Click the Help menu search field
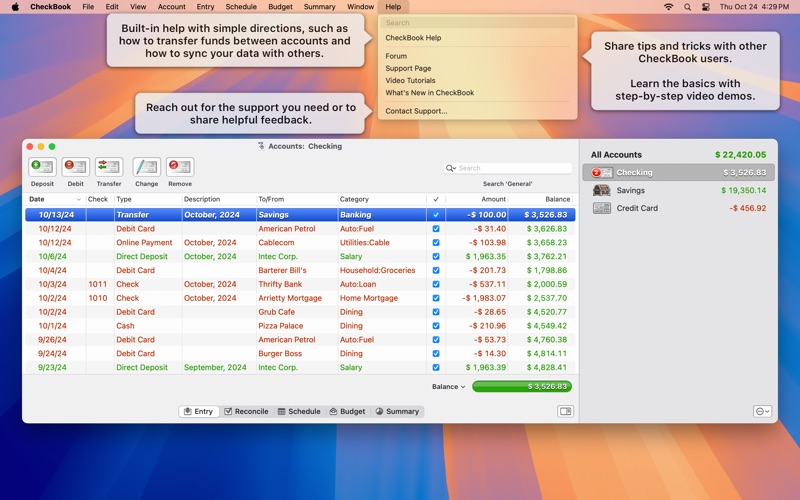 point(477,23)
